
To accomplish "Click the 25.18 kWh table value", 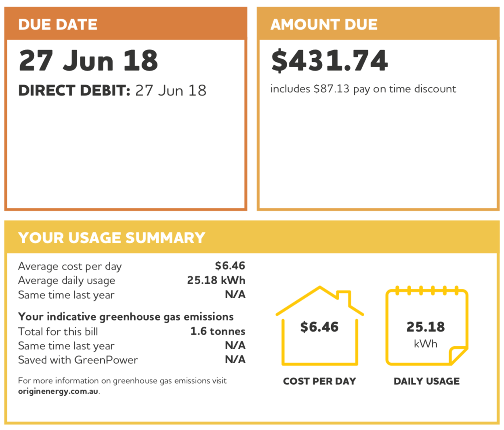I will click(x=216, y=280).
